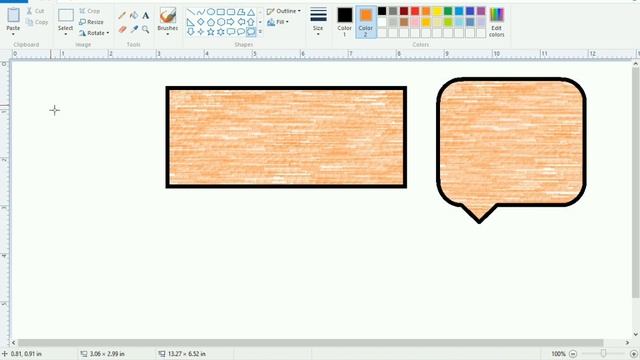Screen dimensions: 640x360
Task: Activate the Select rectangle tool icon
Action: click(x=65, y=16)
